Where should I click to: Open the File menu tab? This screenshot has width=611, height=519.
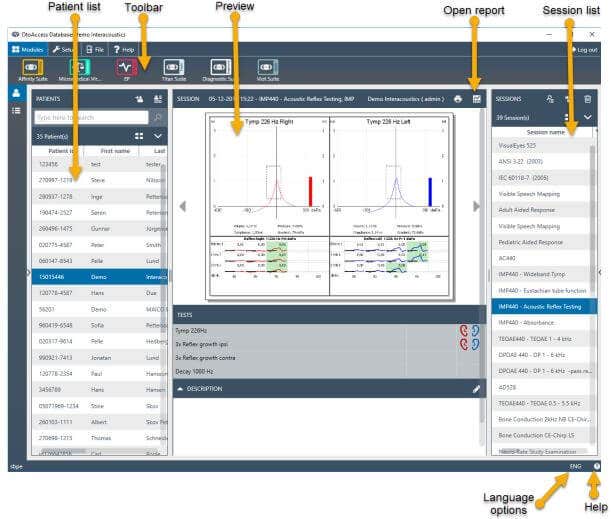pyautogui.click(x=95, y=50)
